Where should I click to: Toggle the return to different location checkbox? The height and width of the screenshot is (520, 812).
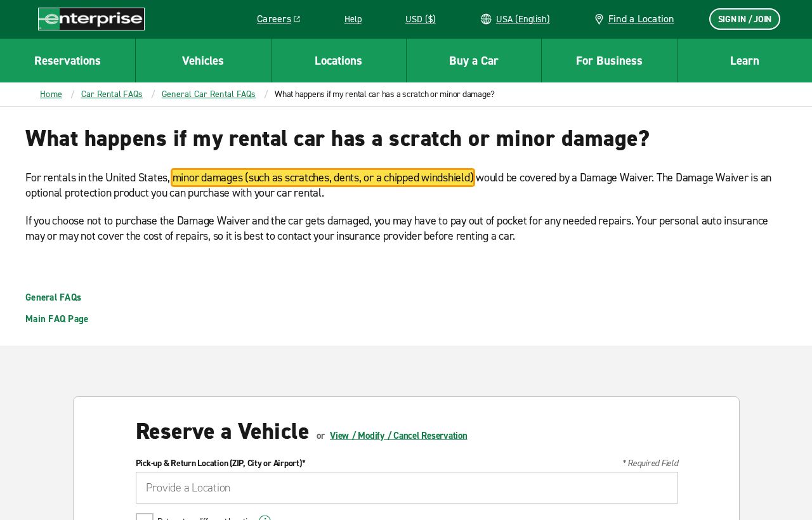145,517
